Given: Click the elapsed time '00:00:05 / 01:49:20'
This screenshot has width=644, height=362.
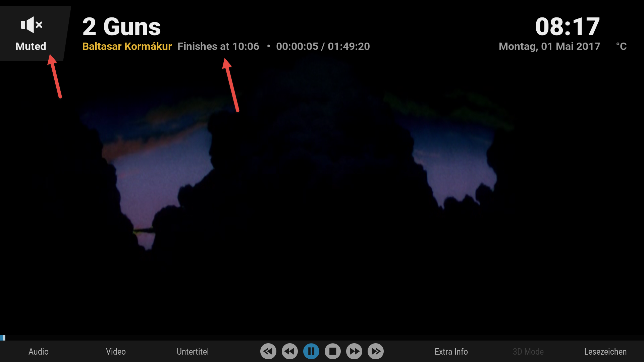Looking at the screenshot, I should [323, 46].
